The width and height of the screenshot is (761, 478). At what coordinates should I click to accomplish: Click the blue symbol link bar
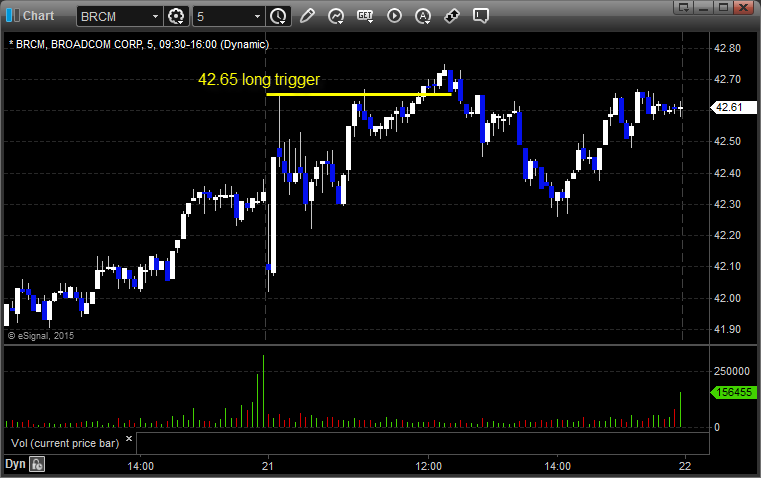[x=9, y=16]
